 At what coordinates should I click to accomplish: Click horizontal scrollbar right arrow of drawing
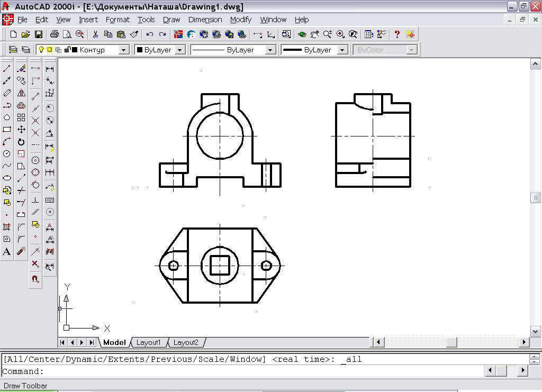524,342
